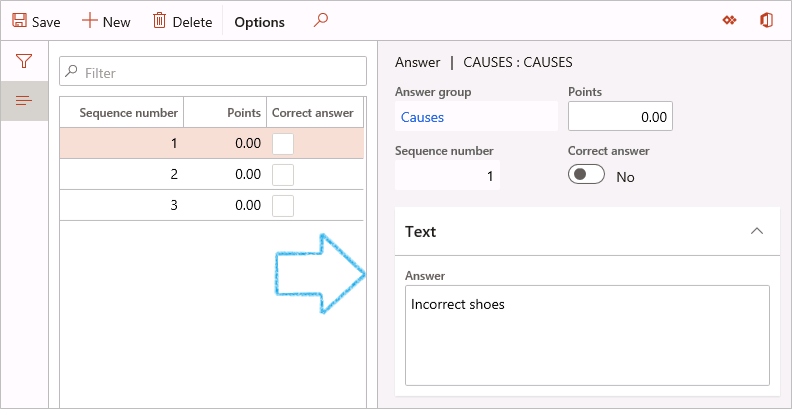The image size is (792, 409).
Task: Toggle the list view lines icon
Action: point(24,100)
